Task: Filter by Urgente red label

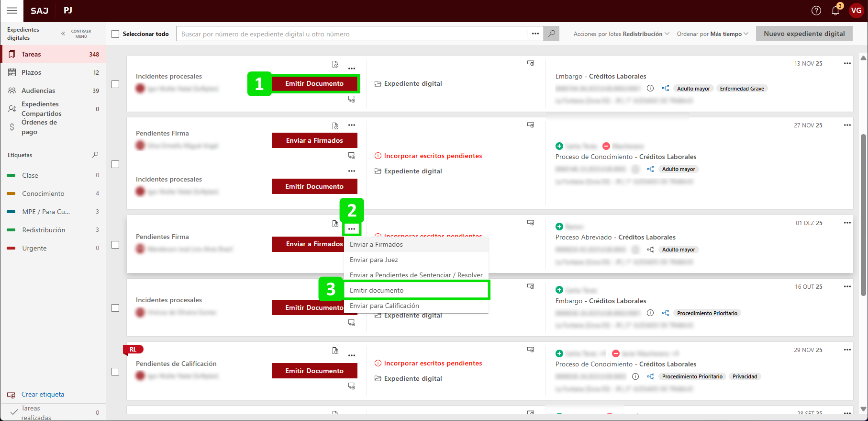Action: tap(53, 248)
